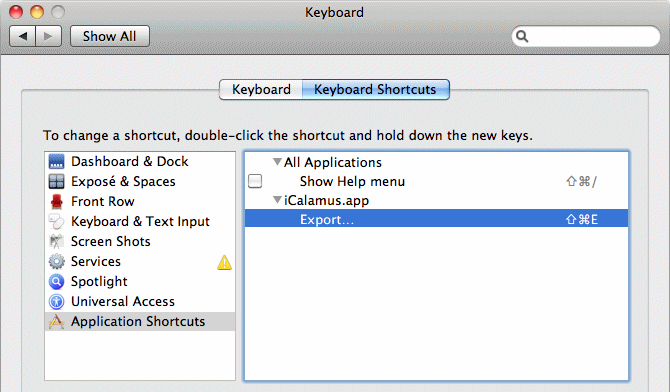The image size is (670, 392).
Task: Open the Screen Shots category icon
Action: click(x=56, y=242)
